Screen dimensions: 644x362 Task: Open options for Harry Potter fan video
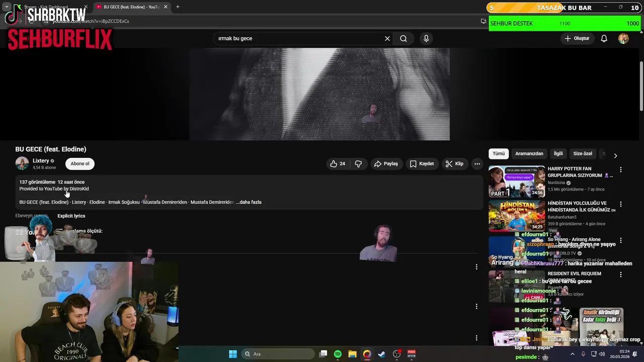620,170
